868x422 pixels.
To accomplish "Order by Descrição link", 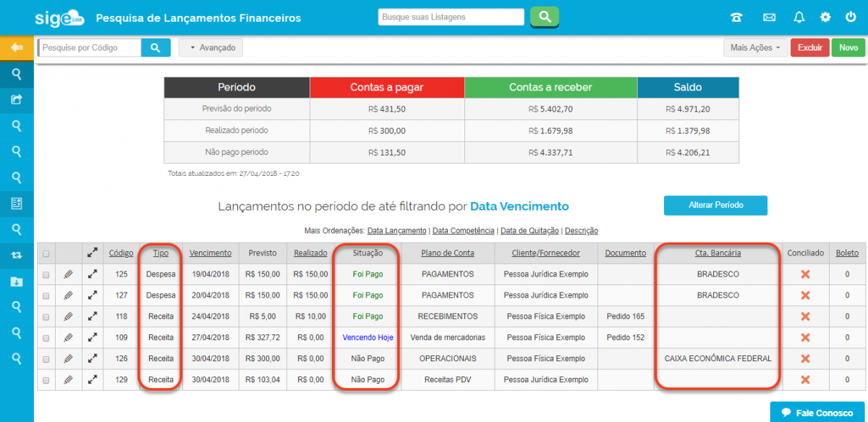I will [582, 231].
